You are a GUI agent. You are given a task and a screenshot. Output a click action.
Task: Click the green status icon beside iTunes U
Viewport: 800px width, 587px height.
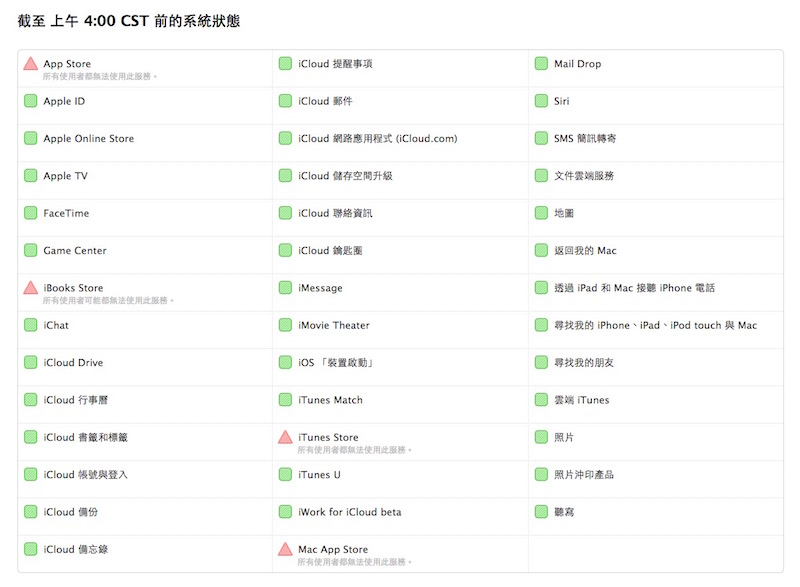pos(285,474)
